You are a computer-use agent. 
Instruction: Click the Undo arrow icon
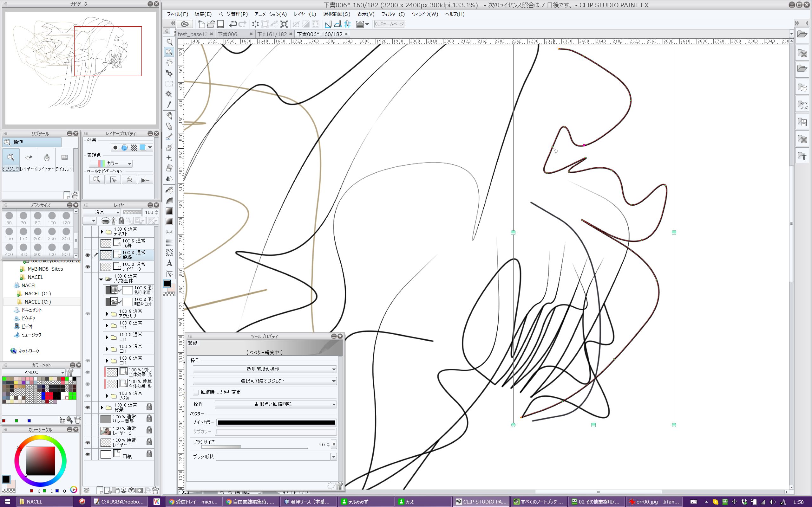[x=232, y=24]
